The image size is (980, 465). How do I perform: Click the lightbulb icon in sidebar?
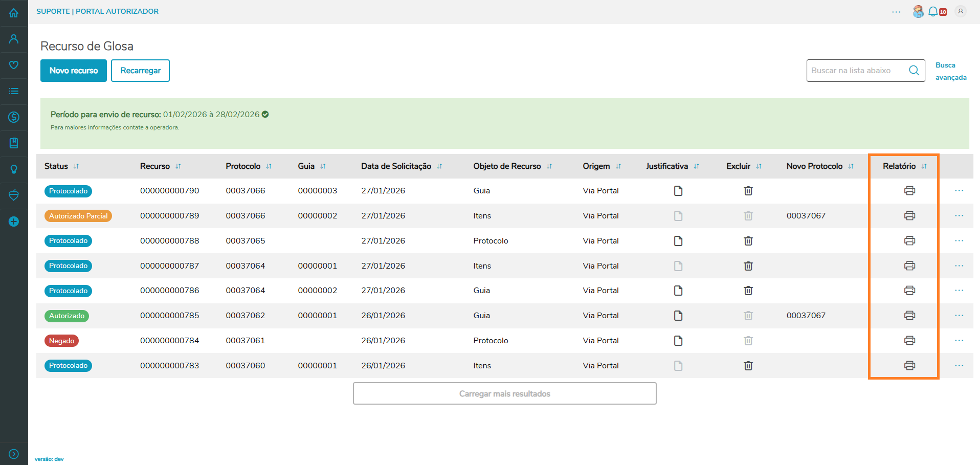tap(14, 169)
